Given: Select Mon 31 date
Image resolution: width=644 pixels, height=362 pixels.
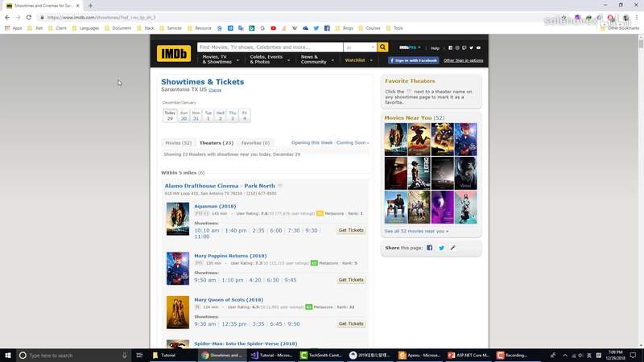Looking at the screenshot, I should [x=196, y=116].
